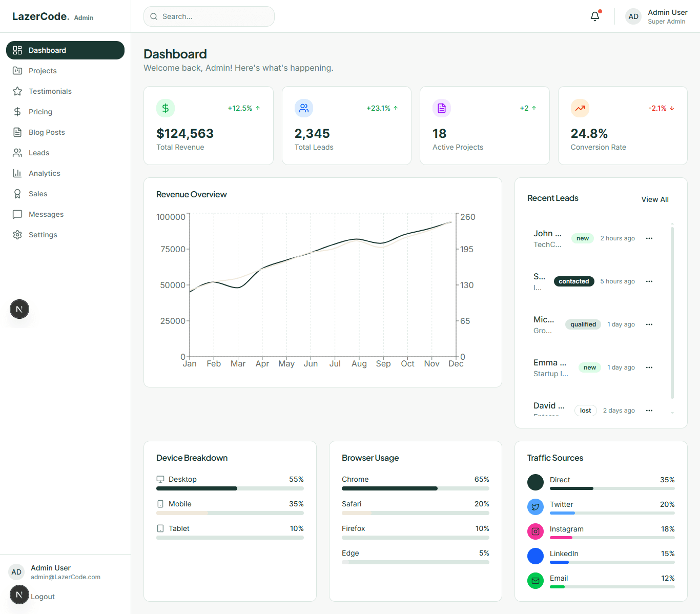Viewport: 700px width, 614px height.
Task: Open the Blog Posts section
Action: pos(46,132)
